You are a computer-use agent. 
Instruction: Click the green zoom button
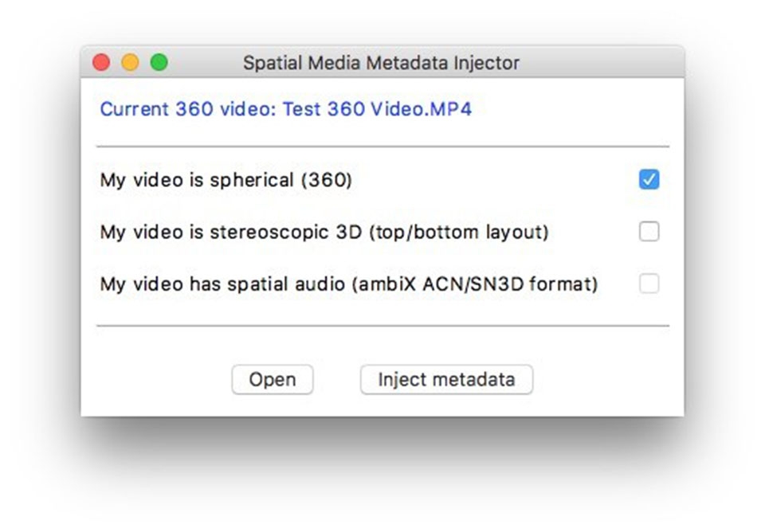(x=159, y=61)
